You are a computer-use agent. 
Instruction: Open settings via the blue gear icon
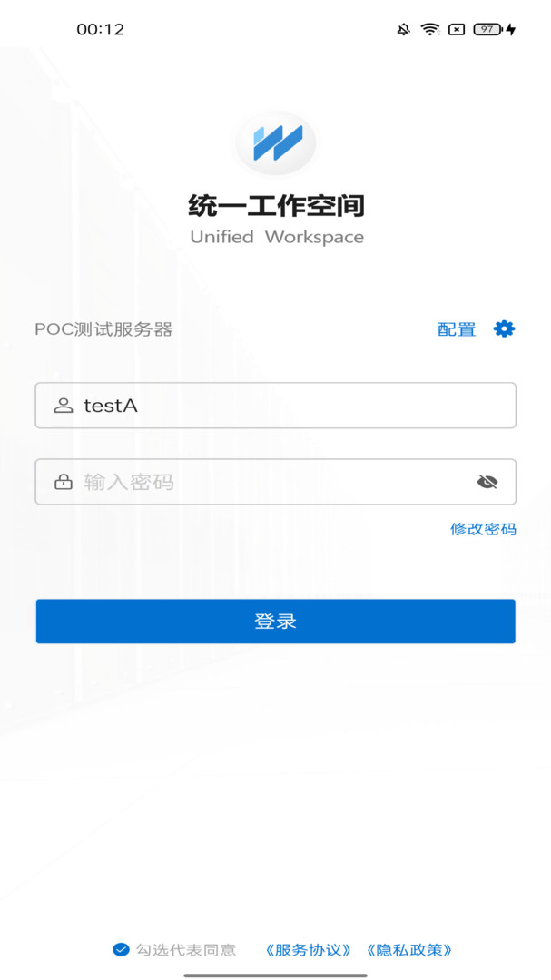[504, 328]
